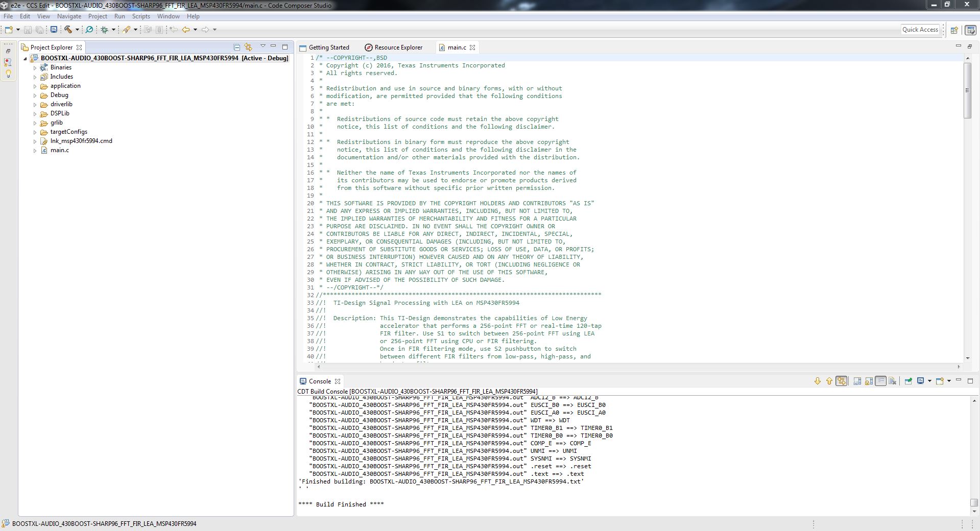Image resolution: width=980 pixels, height=531 pixels.
Task: Open the blue terminal monitor icon
Action: 54,30
